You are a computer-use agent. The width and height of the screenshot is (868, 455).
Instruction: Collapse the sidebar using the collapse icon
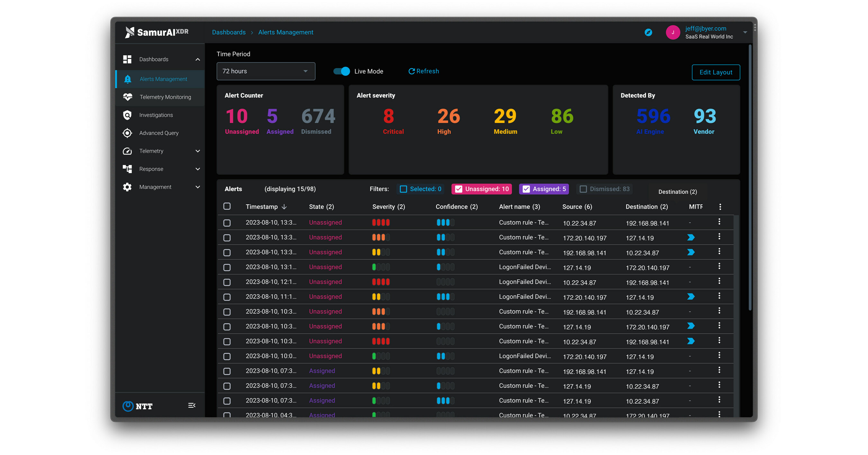pos(191,405)
